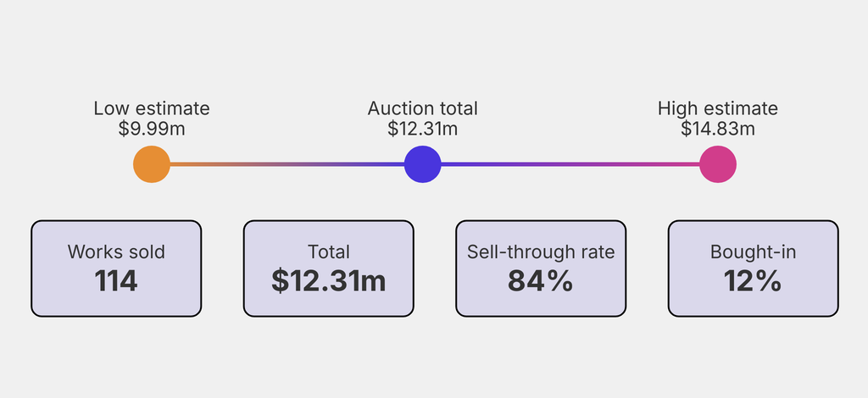Click the empty space below the Bought-in card
Viewport: 868px width, 398px height.
[754, 356]
